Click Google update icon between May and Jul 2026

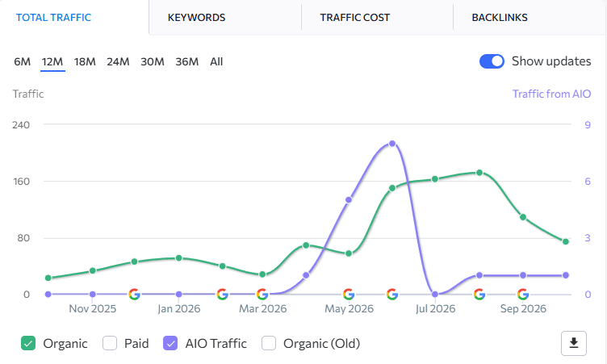tap(392, 295)
